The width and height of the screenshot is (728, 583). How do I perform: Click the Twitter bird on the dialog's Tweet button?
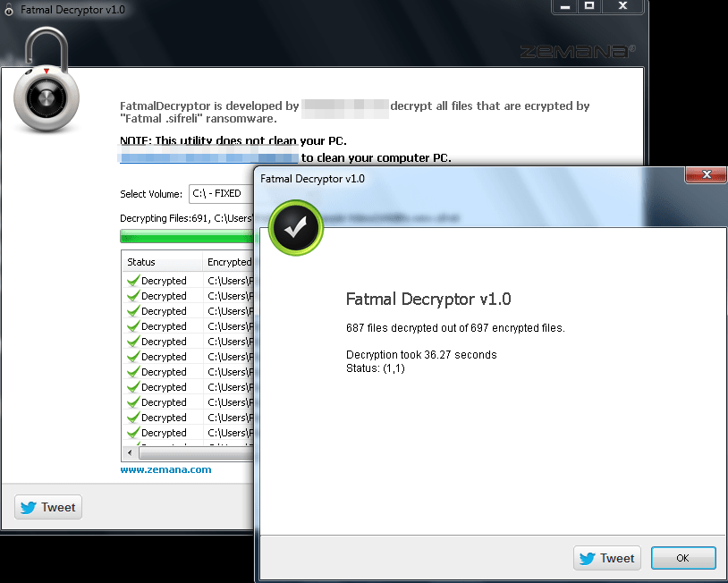click(x=588, y=558)
